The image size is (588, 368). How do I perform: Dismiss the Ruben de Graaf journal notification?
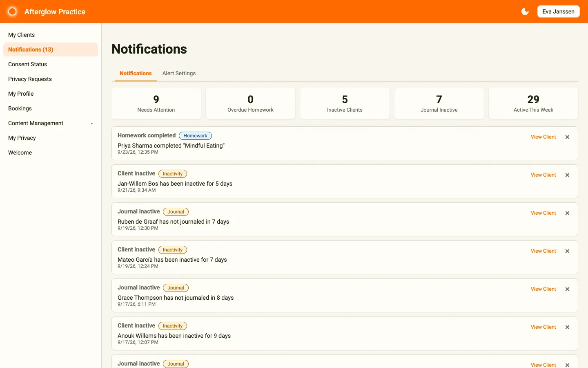567,213
